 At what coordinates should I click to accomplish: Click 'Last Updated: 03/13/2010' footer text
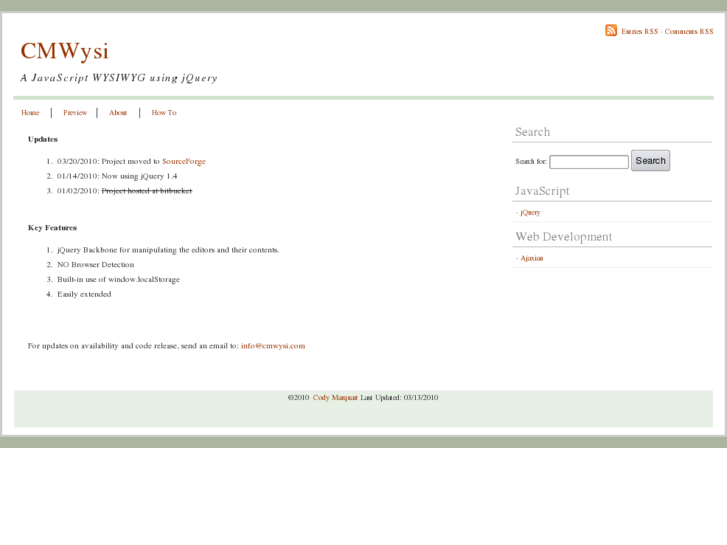(x=399, y=398)
